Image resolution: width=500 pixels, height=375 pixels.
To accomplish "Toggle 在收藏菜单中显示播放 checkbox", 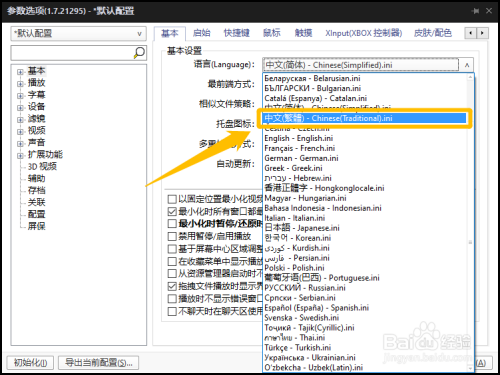I will 172,261.
